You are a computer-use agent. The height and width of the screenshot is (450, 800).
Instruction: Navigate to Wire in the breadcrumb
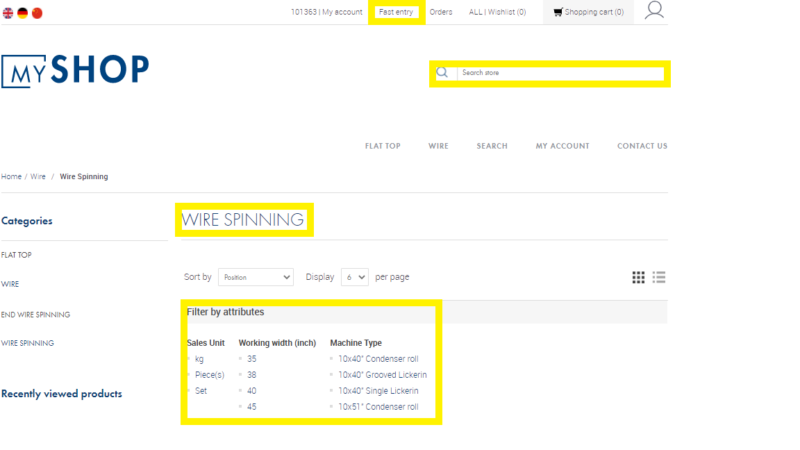38,176
